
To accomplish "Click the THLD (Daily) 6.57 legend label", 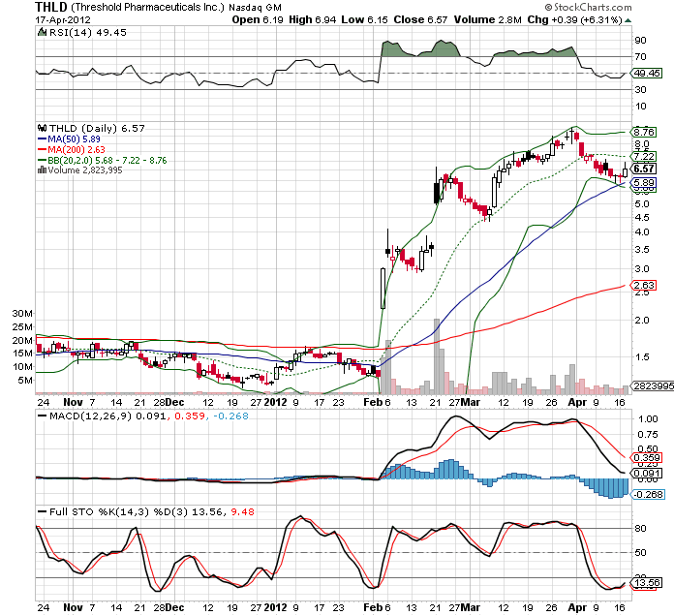I will 97,128.
